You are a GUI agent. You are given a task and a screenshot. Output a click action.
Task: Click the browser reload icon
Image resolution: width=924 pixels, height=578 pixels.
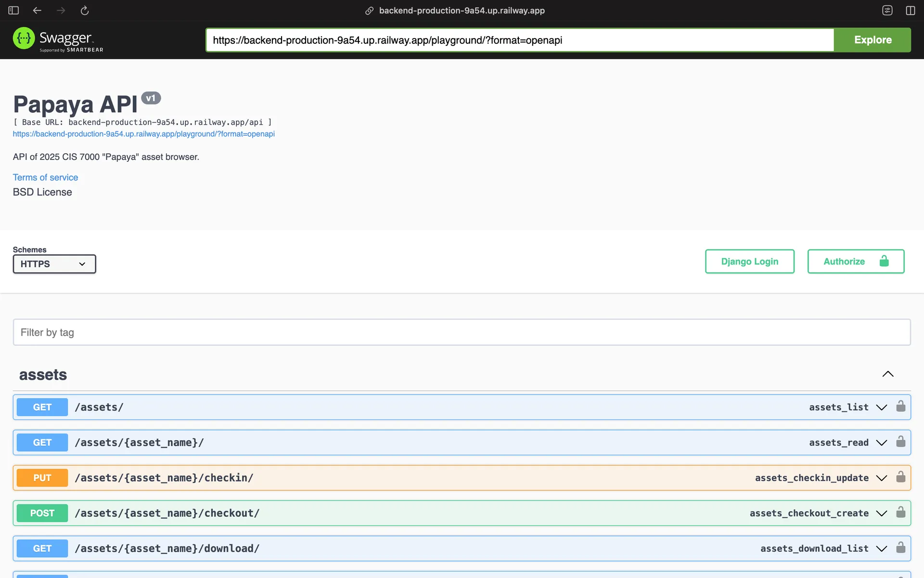85,11
